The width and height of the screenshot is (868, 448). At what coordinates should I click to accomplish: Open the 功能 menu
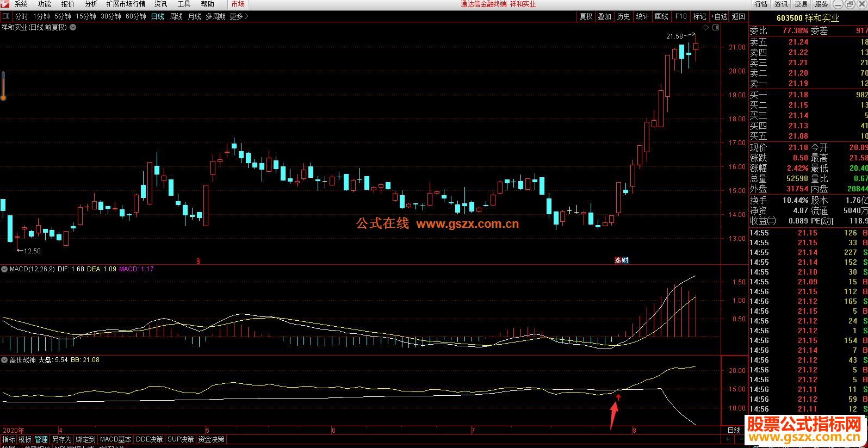point(44,4)
